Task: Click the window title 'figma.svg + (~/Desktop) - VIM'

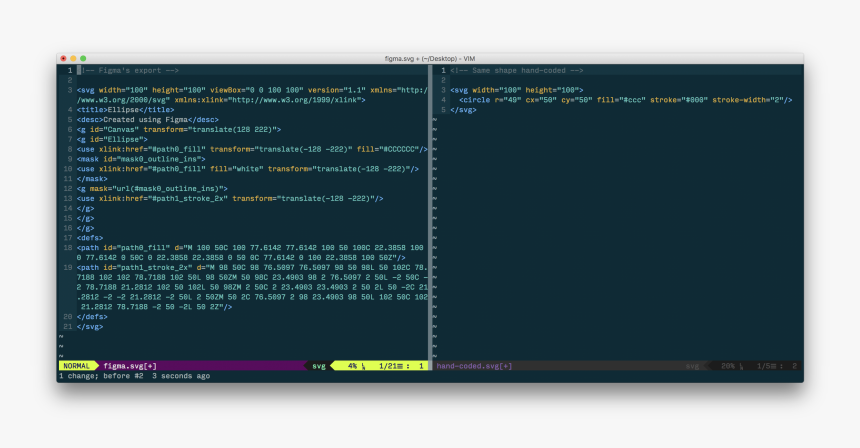Action: (x=429, y=59)
